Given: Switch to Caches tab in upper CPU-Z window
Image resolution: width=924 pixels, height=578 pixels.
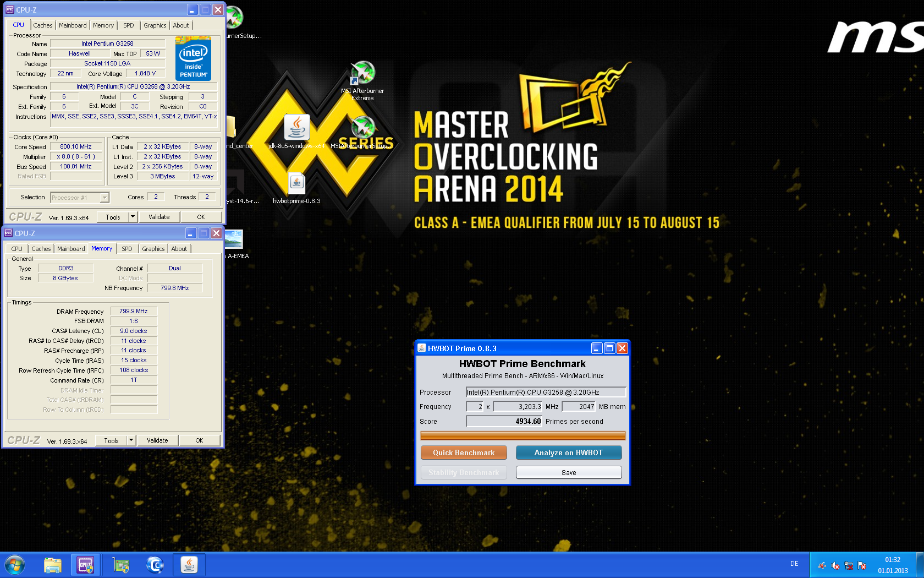Looking at the screenshot, I should 43,25.
